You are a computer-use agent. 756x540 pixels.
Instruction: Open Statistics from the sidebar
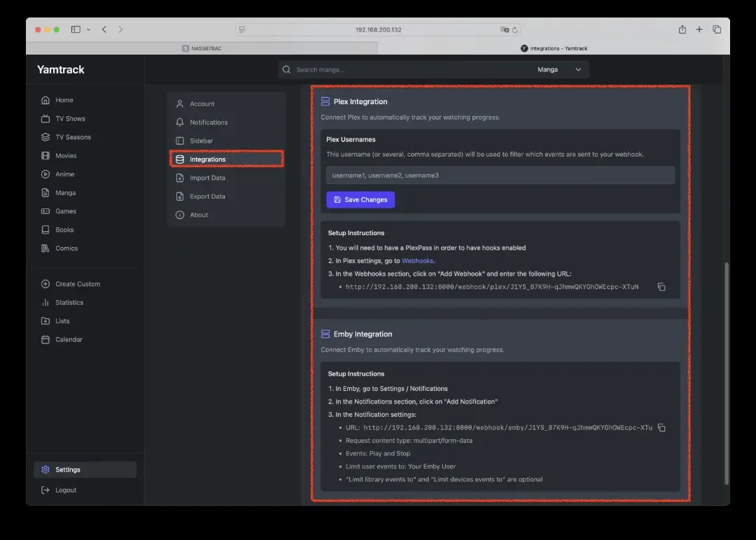(x=69, y=303)
